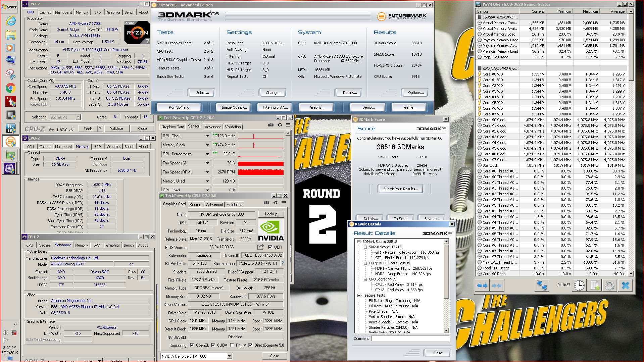Open Graphics tab in CPU-Z Mainboard window
Image resolution: width=644 pixels, height=362 pixels.
[113, 245]
